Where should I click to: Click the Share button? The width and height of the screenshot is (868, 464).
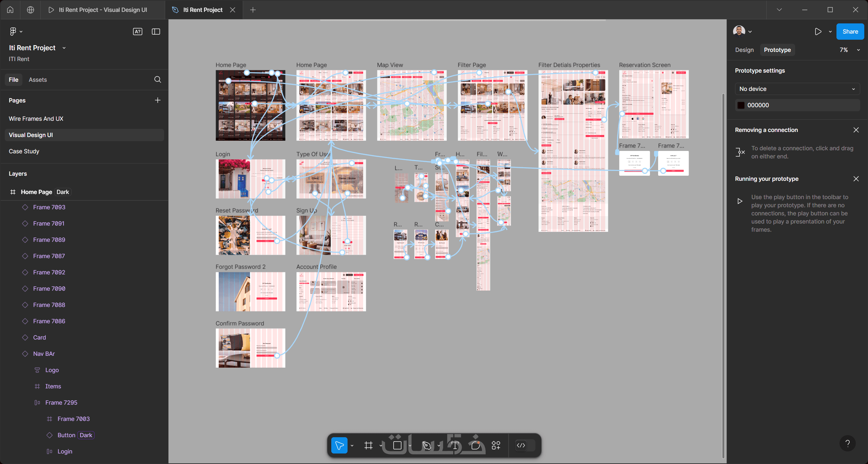point(850,32)
